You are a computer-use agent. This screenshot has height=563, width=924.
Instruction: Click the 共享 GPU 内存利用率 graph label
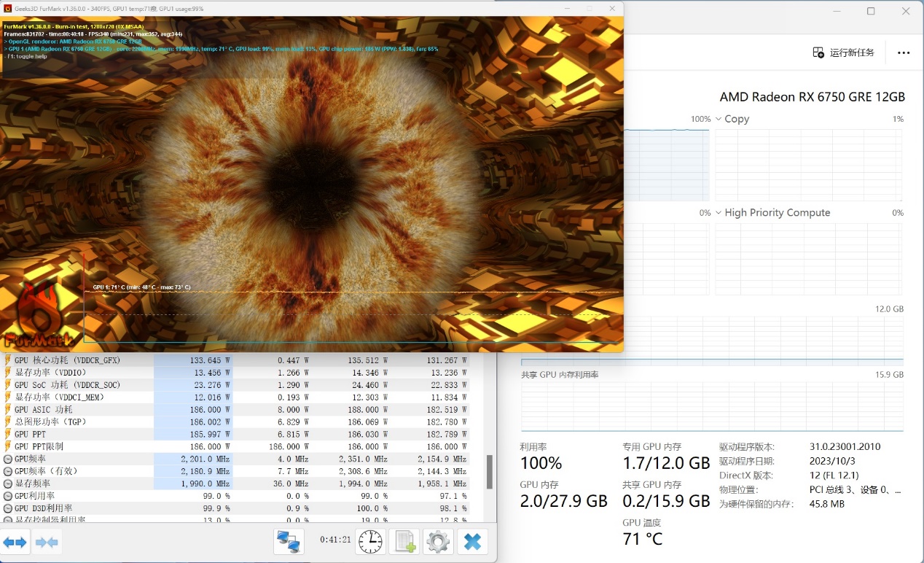tap(560, 374)
